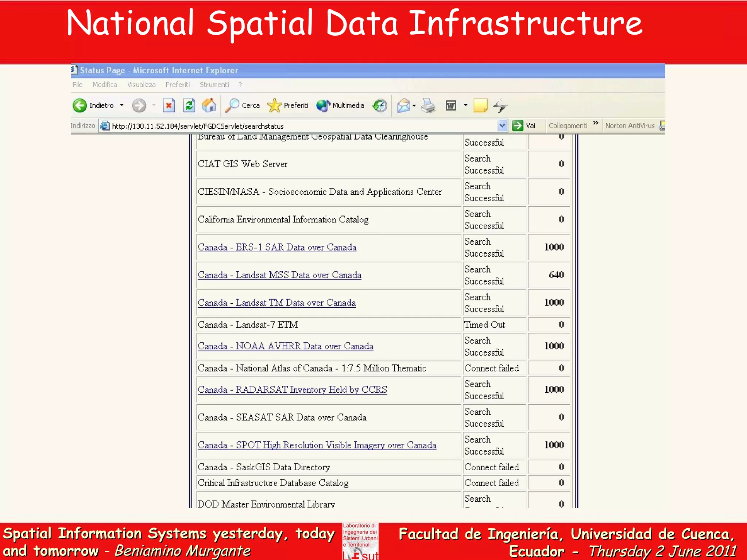The image size is (747, 560).
Task: Open the Indietro back history dropdown arrow
Action: (x=122, y=105)
